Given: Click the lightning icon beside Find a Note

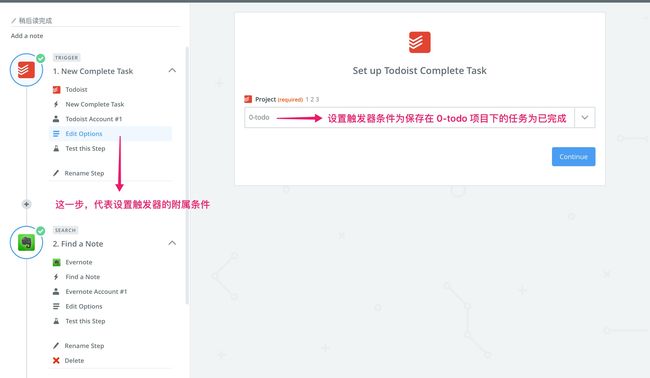Looking at the screenshot, I should click(56, 277).
